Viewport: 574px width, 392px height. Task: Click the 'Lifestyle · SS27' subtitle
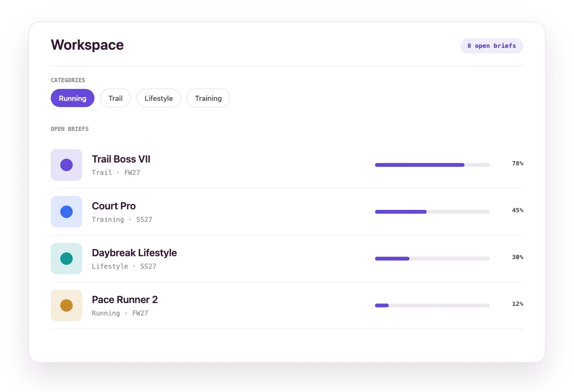pos(124,266)
